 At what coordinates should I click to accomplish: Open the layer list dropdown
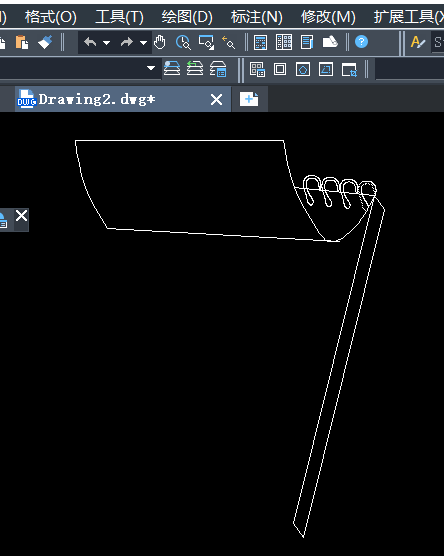click(x=151, y=68)
